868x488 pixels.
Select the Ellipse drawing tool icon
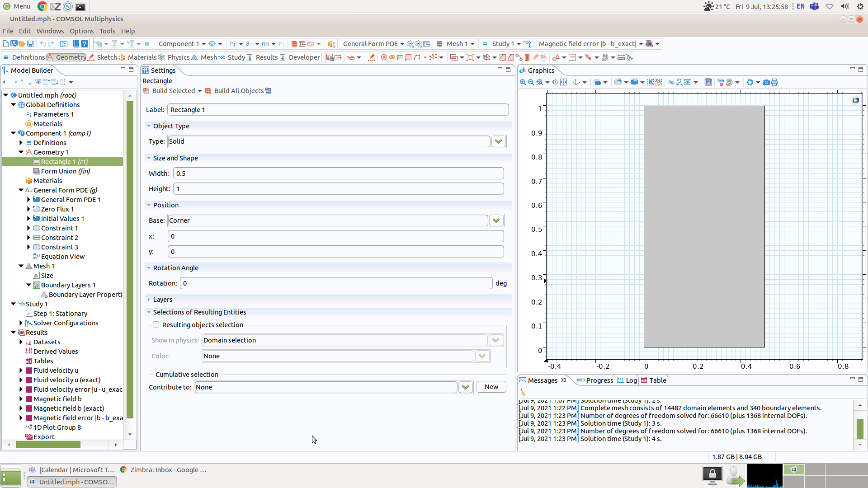392,57
